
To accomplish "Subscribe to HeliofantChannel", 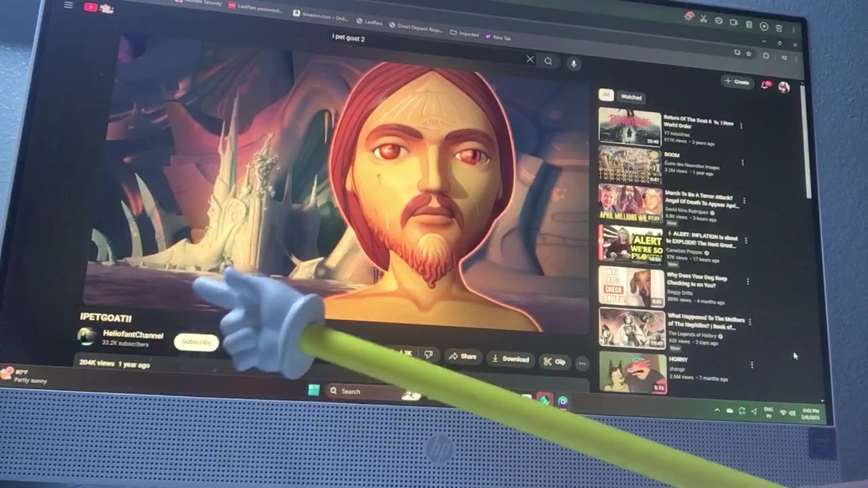I will pos(197,342).
